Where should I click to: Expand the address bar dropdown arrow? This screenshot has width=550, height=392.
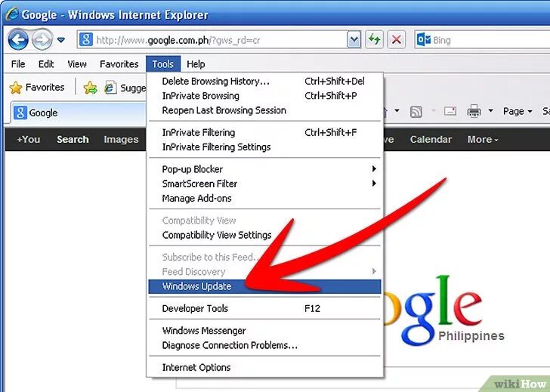click(354, 40)
